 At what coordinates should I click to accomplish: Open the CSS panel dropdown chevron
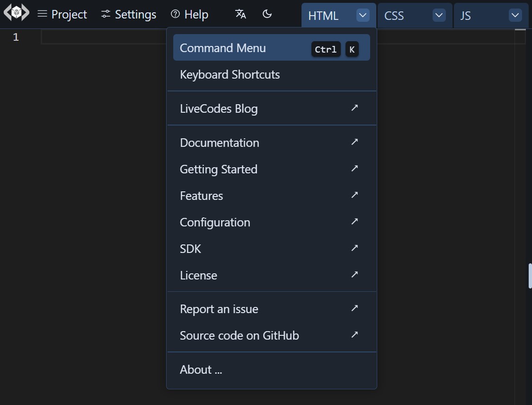(x=439, y=15)
